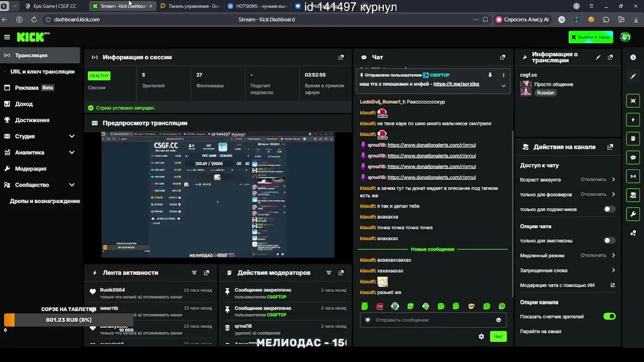Open browser downloads
The image size is (644, 362).
pyautogui.click(x=636, y=20)
